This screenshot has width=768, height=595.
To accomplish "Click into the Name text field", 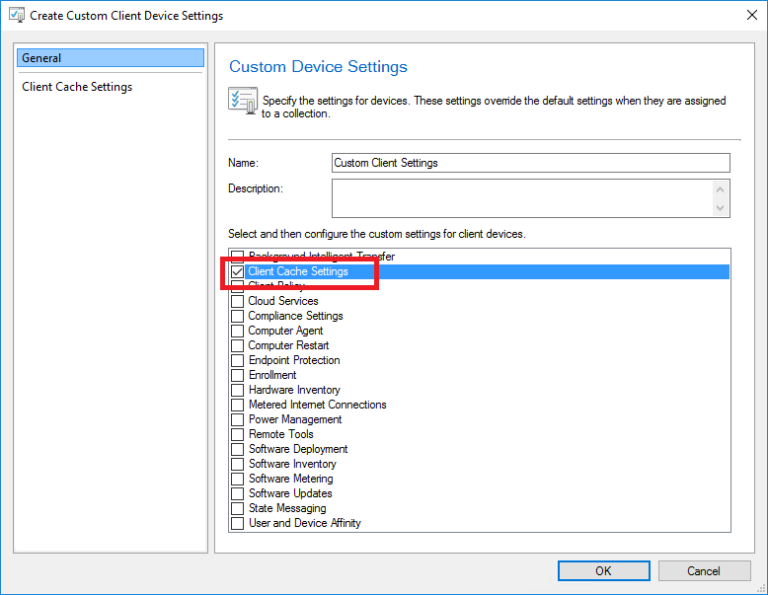I will [x=530, y=163].
